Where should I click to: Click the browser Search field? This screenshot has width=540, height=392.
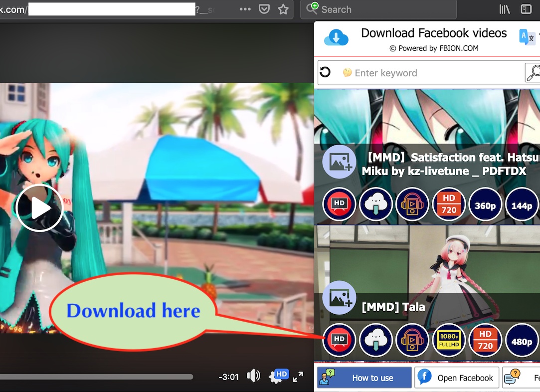pyautogui.click(x=378, y=9)
